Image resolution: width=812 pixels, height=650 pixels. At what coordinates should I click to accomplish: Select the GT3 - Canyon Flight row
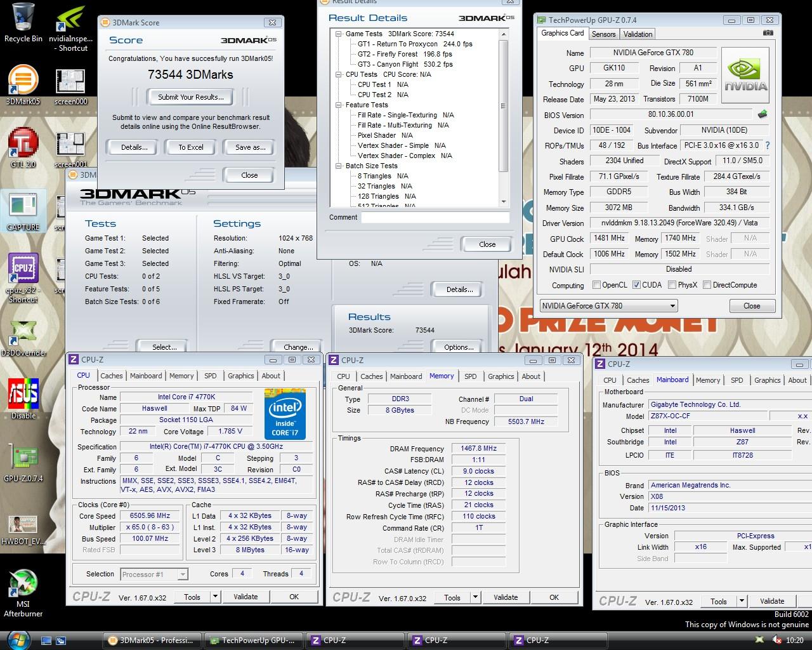tap(405, 65)
